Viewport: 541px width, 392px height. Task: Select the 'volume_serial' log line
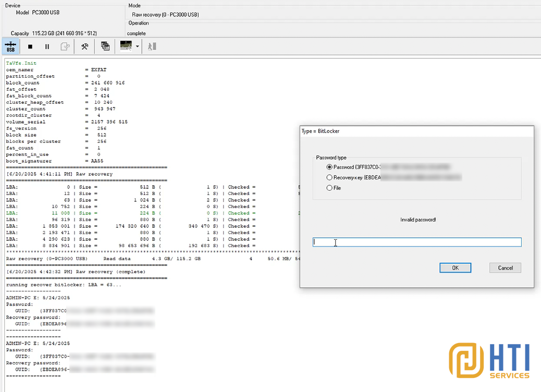[67, 122]
